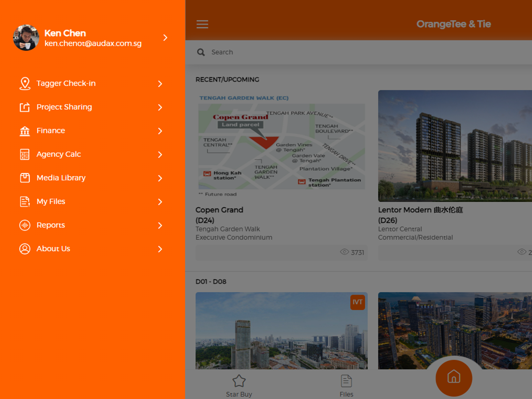The height and width of the screenshot is (399, 532).
Task: Expand the Finance menu chevron
Action: click(x=160, y=131)
